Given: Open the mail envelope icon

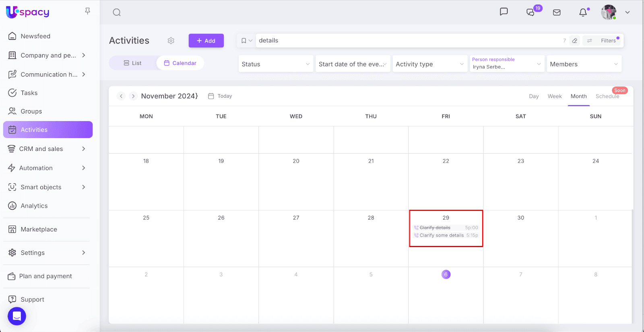Looking at the screenshot, I should tap(557, 12).
